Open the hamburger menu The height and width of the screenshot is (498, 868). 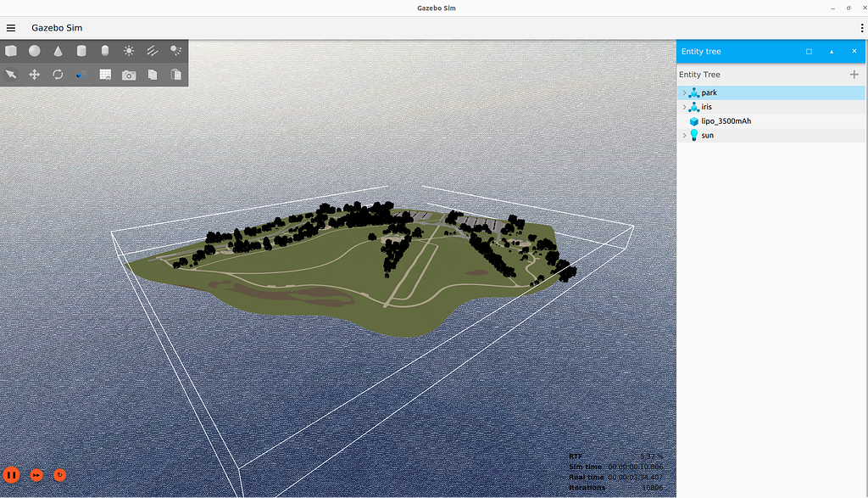tap(11, 27)
